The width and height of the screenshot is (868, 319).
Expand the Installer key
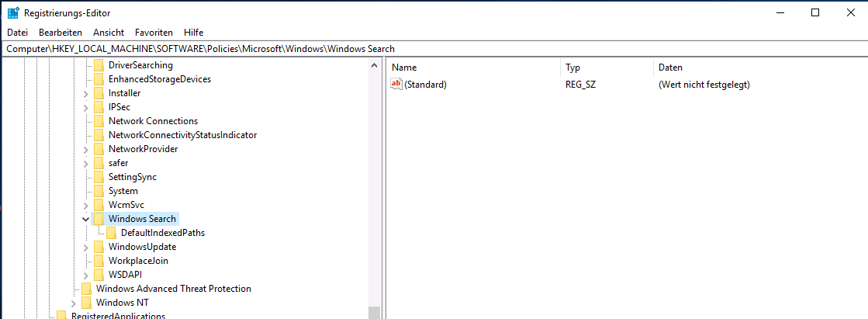(86, 94)
